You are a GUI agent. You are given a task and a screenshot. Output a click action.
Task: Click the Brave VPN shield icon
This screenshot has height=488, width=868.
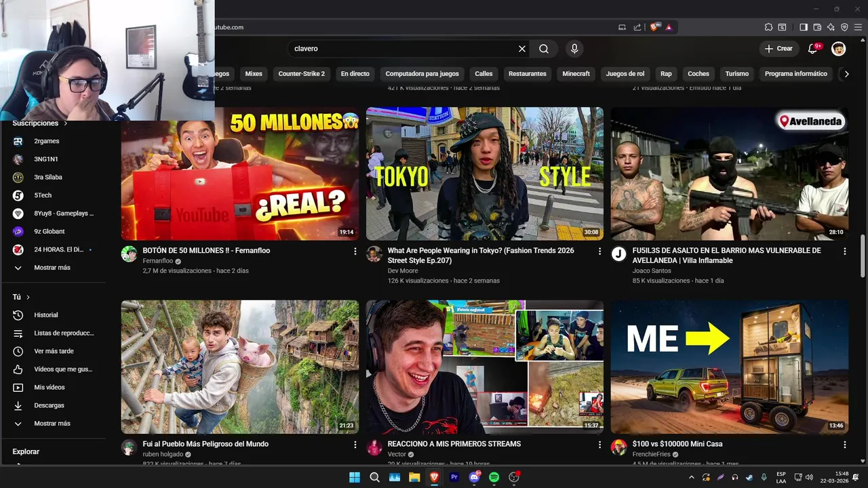click(844, 27)
